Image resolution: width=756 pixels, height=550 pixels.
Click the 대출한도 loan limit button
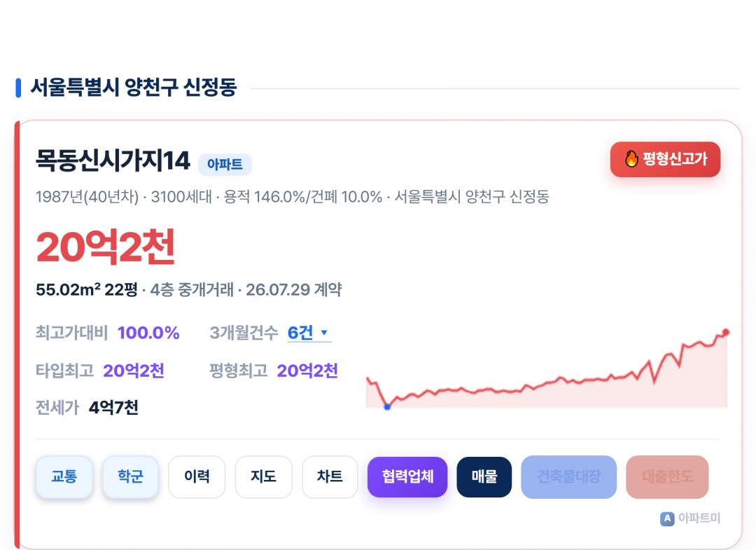(667, 476)
